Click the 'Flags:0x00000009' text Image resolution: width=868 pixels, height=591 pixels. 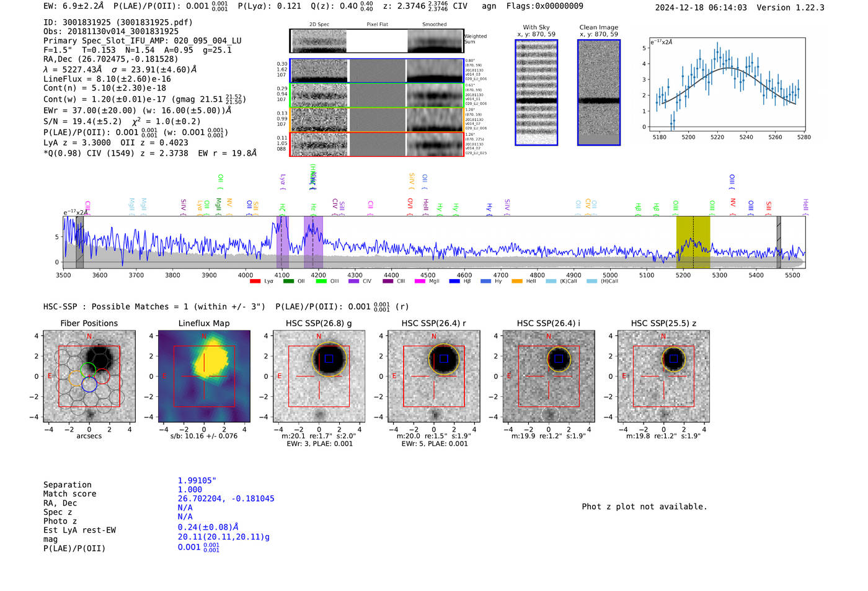pos(545,6)
